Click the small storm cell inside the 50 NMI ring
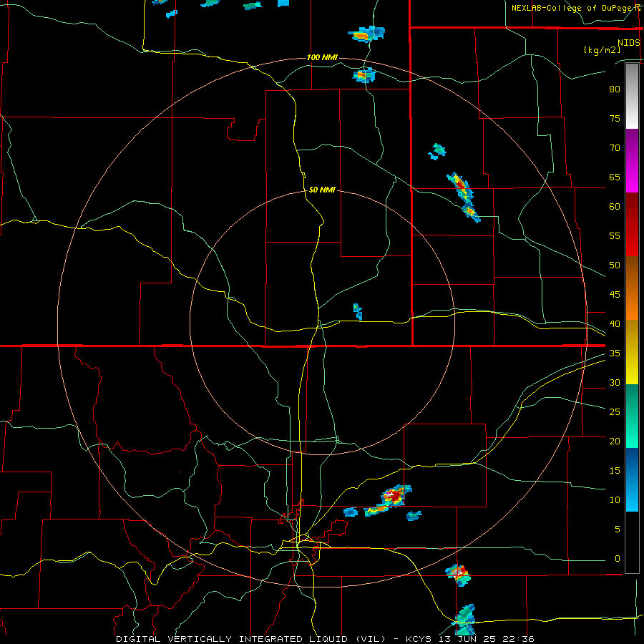644x644 pixels. (x=358, y=312)
